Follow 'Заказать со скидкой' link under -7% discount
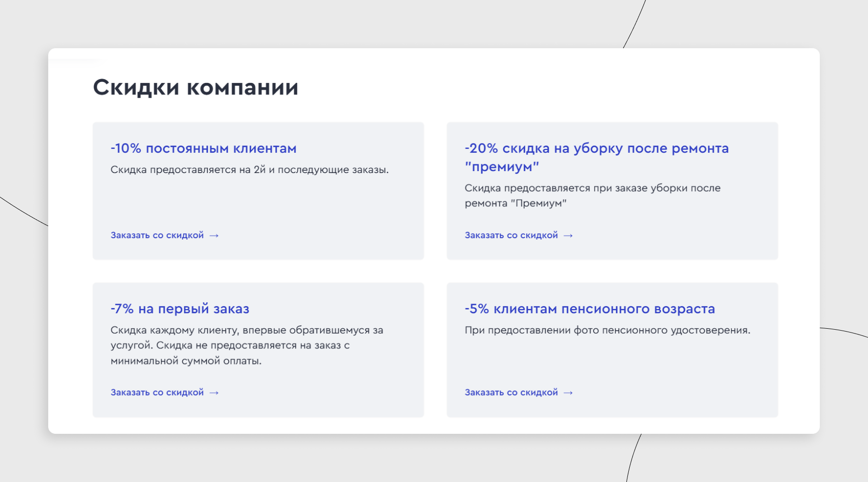This screenshot has height=482, width=868. pyautogui.click(x=157, y=392)
